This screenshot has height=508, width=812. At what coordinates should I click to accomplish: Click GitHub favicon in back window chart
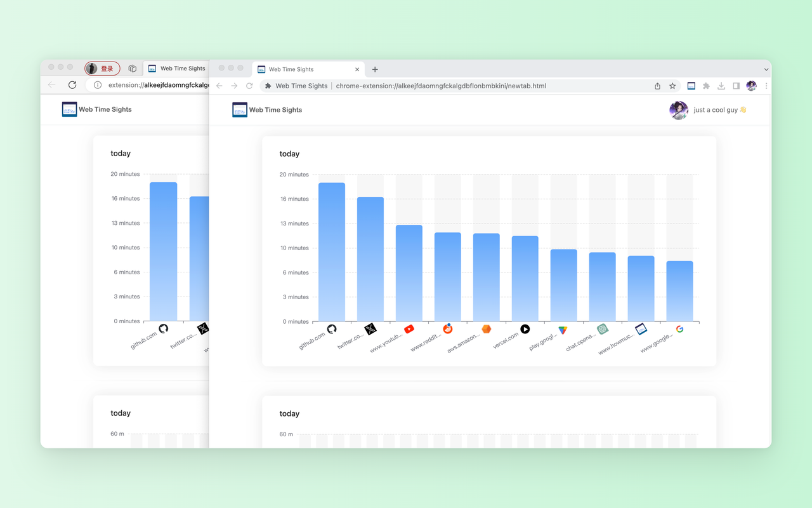click(164, 328)
